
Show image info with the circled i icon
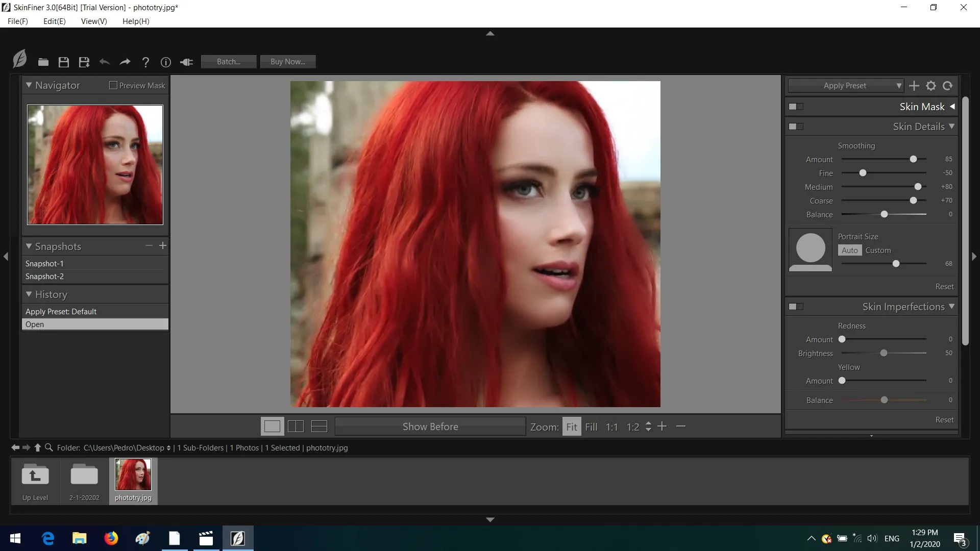click(166, 62)
